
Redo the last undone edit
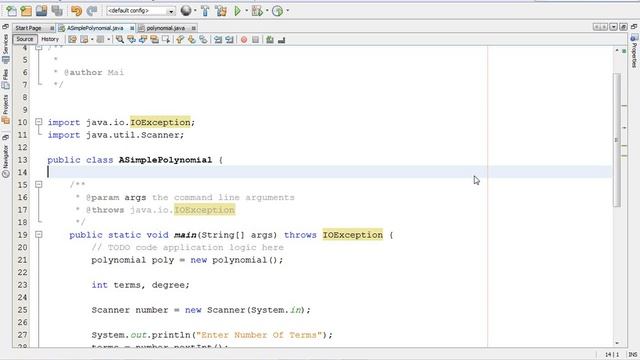[92, 11]
